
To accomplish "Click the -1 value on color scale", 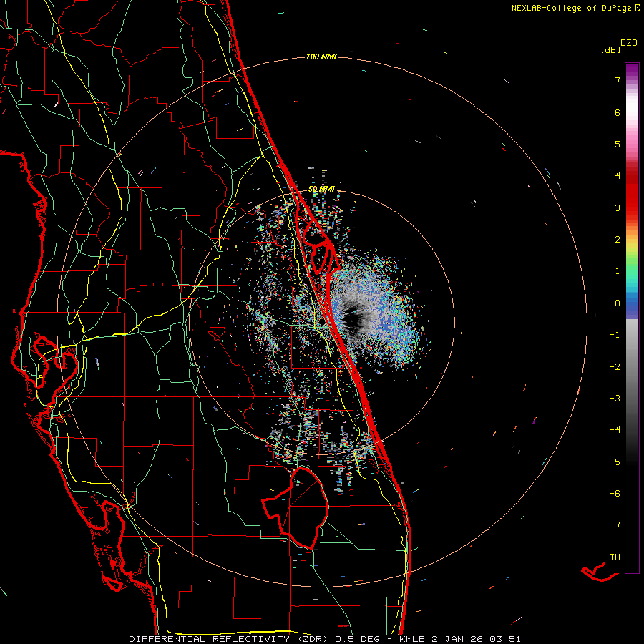I will (615, 335).
